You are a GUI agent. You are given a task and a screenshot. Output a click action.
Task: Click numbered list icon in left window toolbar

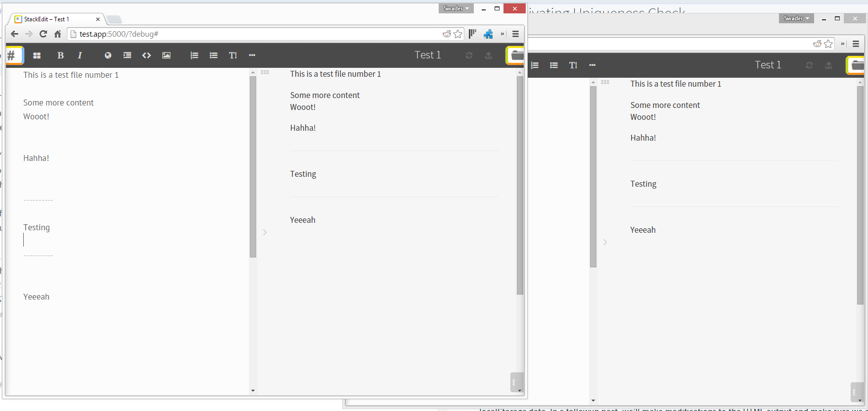tap(194, 55)
